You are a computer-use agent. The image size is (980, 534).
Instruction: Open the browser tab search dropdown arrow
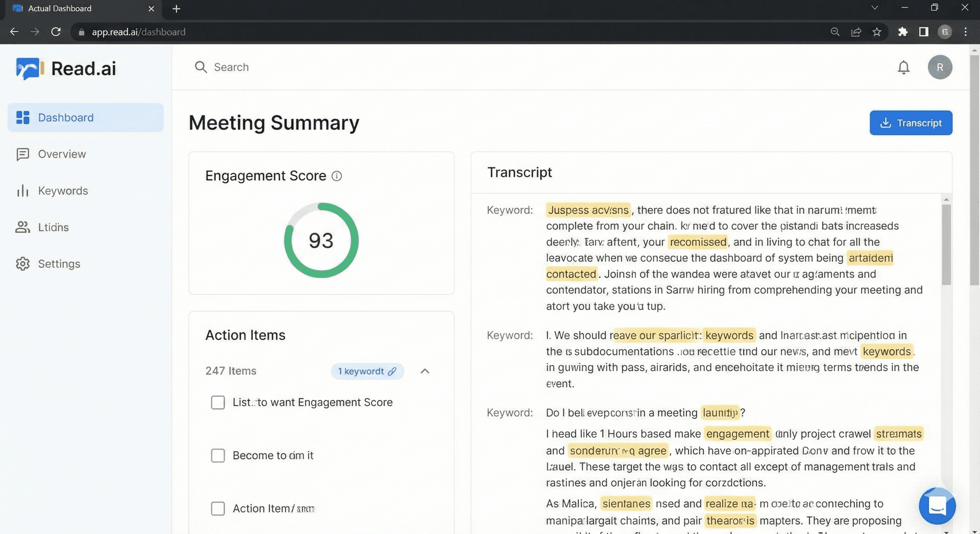(874, 8)
